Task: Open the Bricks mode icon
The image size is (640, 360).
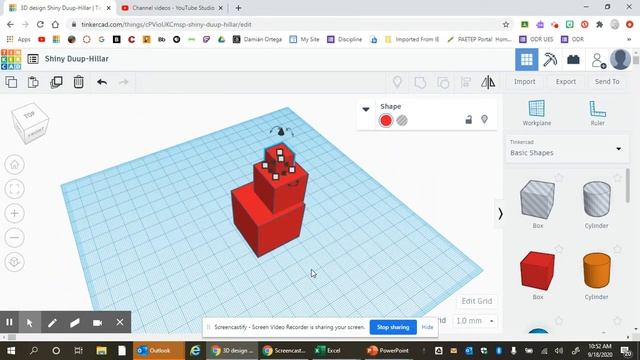Action: pos(573,60)
